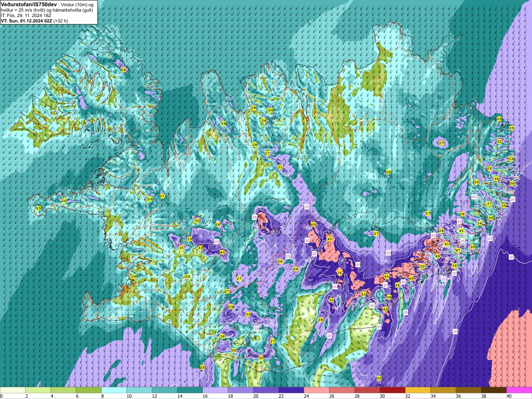This screenshot has width=532, height=399.
Task: Select the legend swatch between 22 and 24
Action: (291, 390)
